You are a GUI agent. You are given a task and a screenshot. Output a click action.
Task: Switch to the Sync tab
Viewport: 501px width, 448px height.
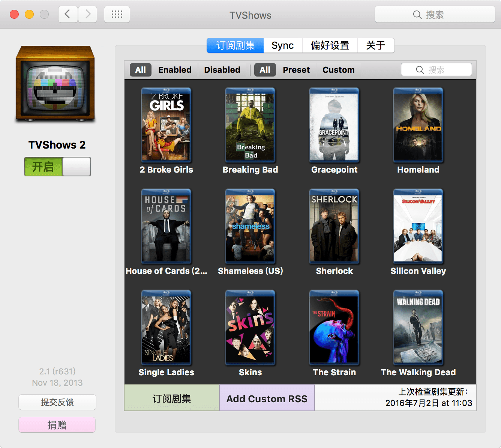283,45
